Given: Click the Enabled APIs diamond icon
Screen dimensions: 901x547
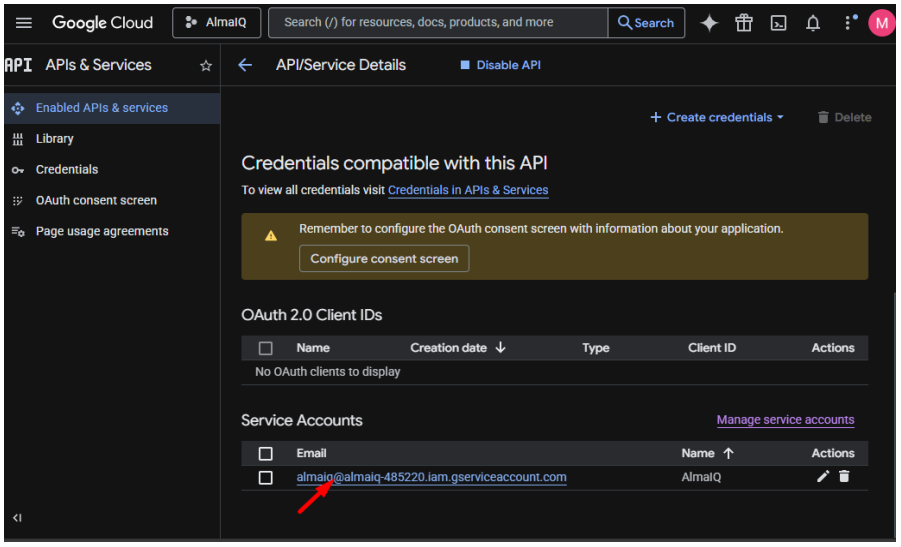Looking at the screenshot, I should point(18,108).
